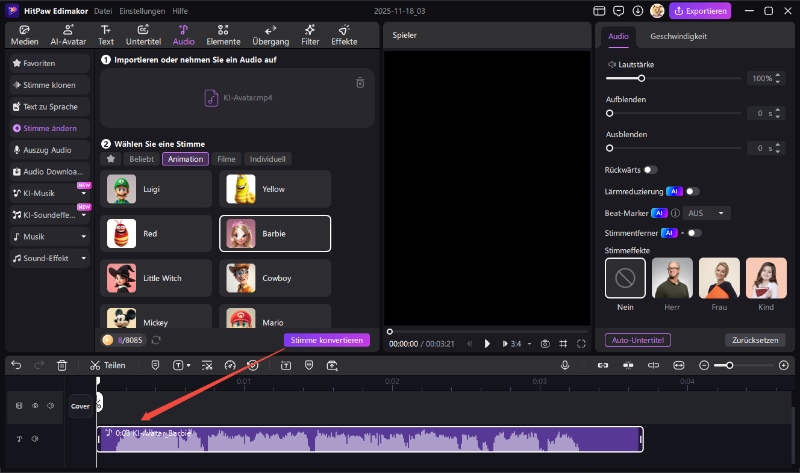Enable Stimmentferner AI switch
The image size is (800, 473).
click(694, 233)
